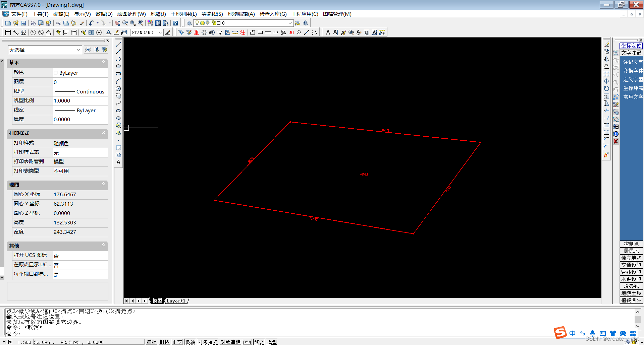Screen dimensions: 644x345
Task: Toggle 栅格 grid display in status bar
Action: pos(164,342)
